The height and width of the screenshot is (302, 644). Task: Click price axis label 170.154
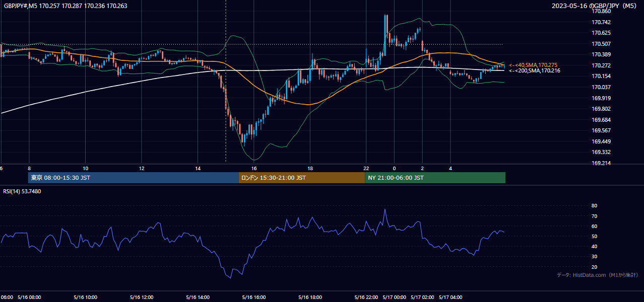pyautogui.click(x=601, y=76)
